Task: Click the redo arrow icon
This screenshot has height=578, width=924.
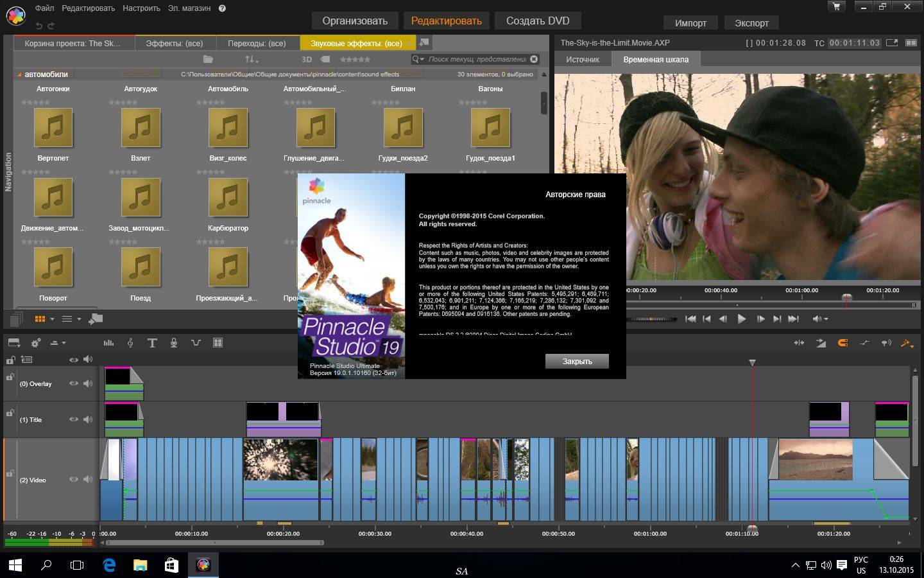Action: point(51,26)
